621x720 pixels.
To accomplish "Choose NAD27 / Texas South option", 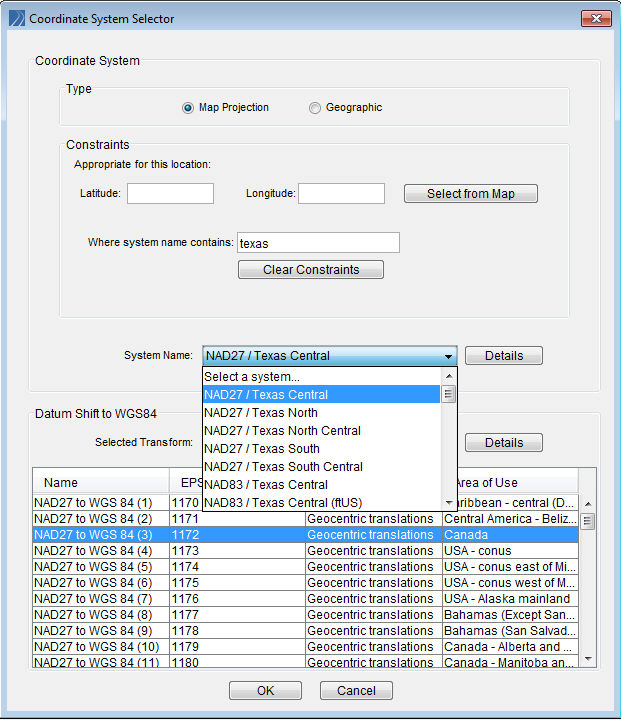I will [x=322, y=449].
